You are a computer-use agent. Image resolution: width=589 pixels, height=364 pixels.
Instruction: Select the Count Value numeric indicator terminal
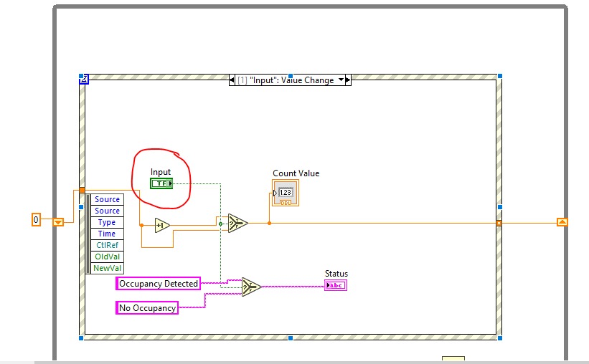coord(286,193)
